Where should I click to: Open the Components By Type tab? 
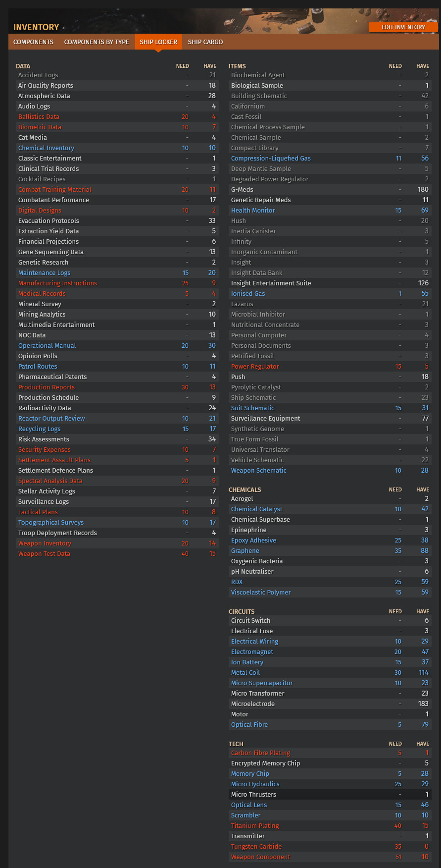(97, 42)
